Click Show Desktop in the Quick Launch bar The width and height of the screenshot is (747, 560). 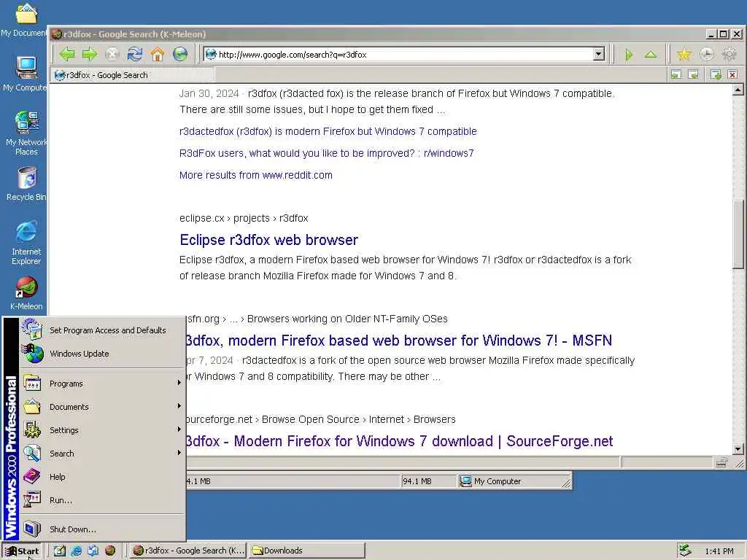click(60, 551)
